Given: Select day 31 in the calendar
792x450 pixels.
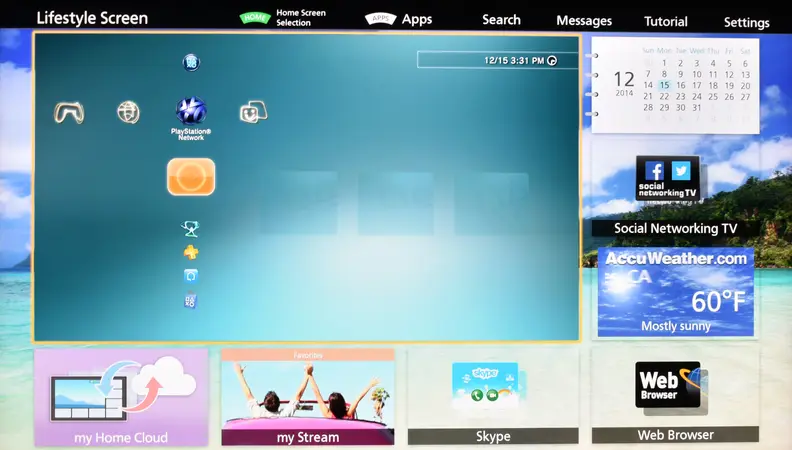Looking at the screenshot, I should 697,108.
